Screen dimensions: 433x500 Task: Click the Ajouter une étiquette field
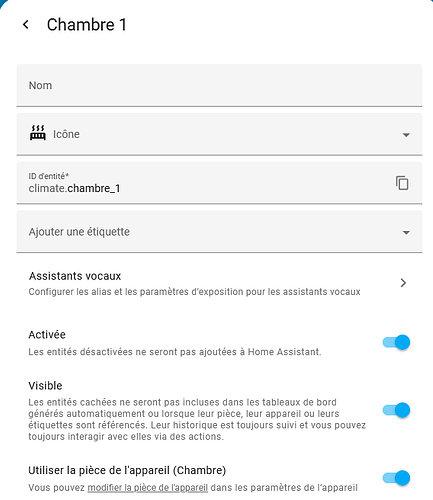click(219, 232)
